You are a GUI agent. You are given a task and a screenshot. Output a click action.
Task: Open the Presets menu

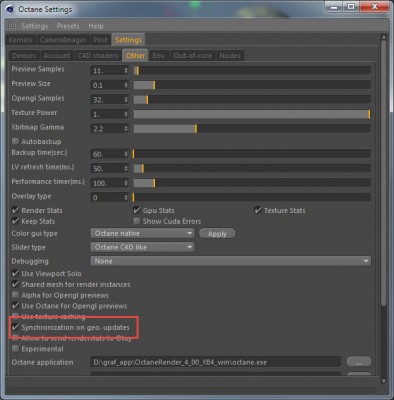(68, 26)
